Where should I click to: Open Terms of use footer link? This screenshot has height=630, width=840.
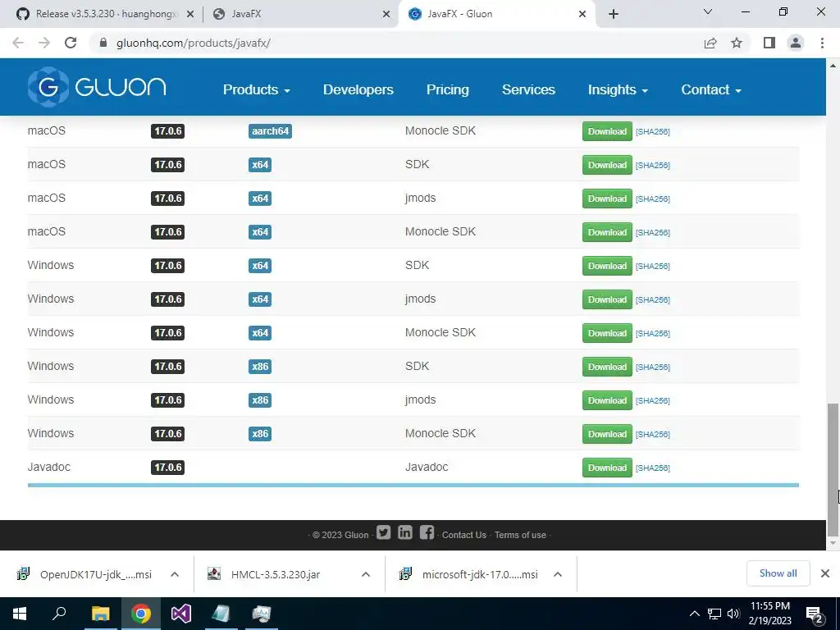pyautogui.click(x=520, y=535)
